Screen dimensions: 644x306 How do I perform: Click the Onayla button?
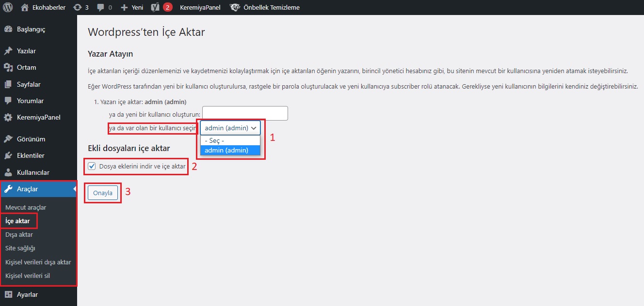pyautogui.click(x=103, y=193)
